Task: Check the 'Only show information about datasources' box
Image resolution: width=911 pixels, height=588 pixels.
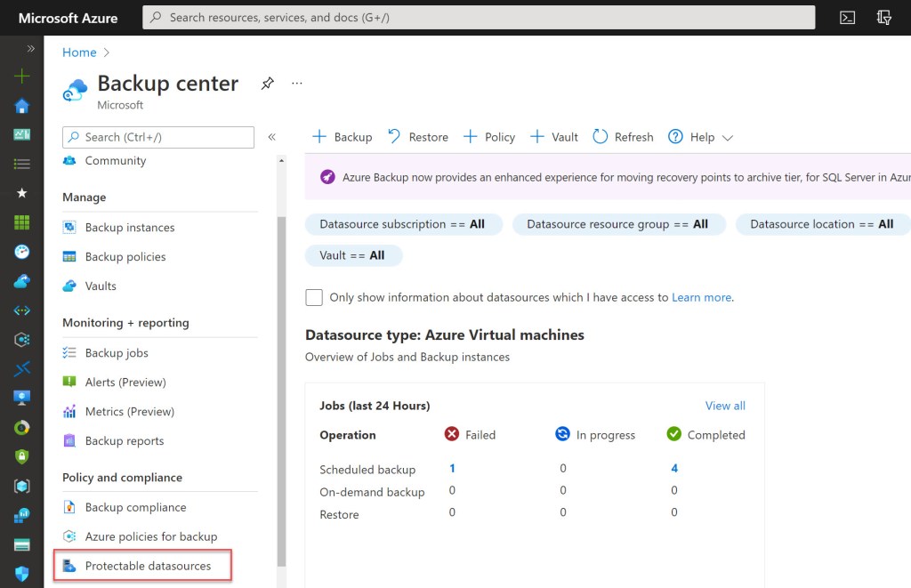Action: click(x=314, y=297)
